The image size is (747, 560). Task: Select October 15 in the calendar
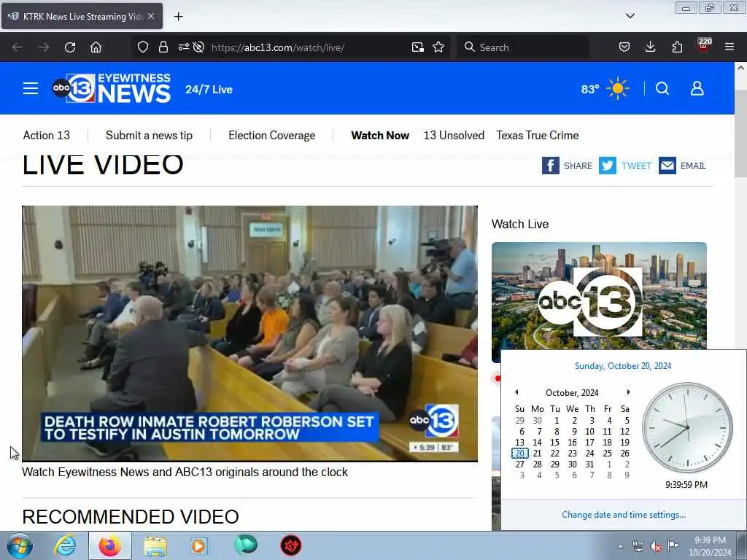554,443
